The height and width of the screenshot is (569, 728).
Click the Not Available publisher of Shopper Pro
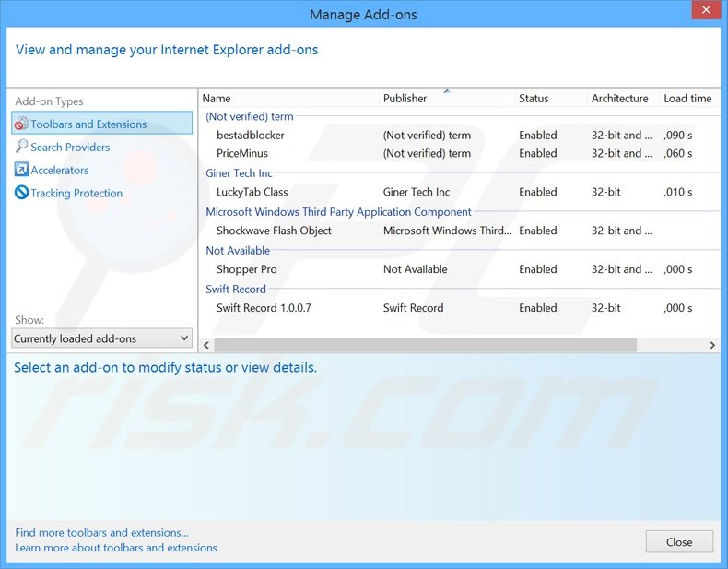click(415, 269)
